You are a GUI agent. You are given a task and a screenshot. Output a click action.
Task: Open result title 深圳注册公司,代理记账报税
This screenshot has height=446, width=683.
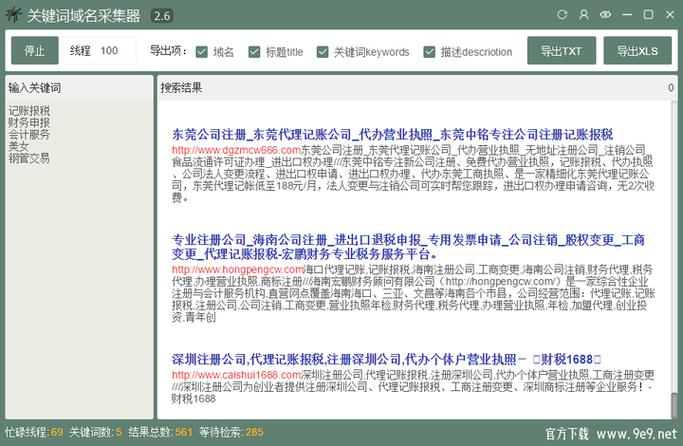point(386,359)
